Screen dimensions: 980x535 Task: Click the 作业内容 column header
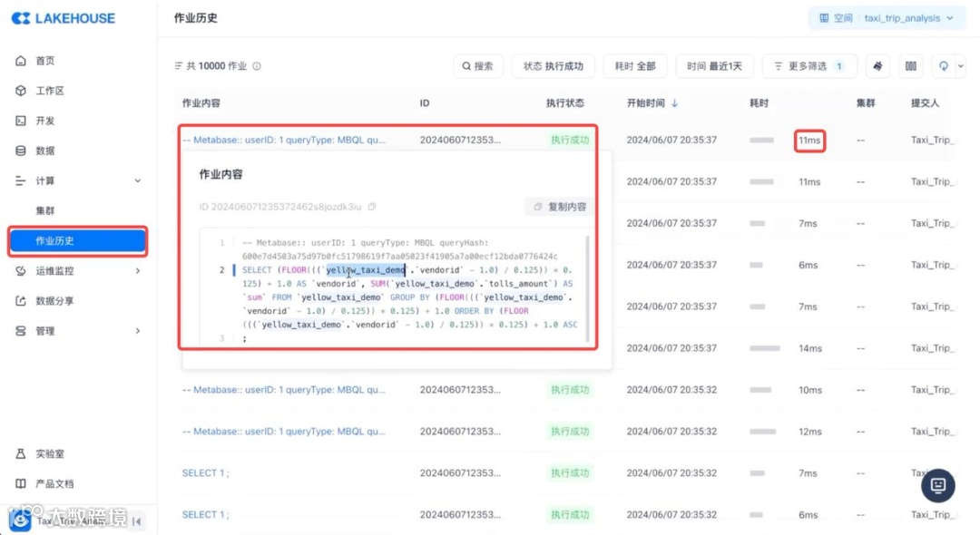pyautogui.click(x=201, y=103)
